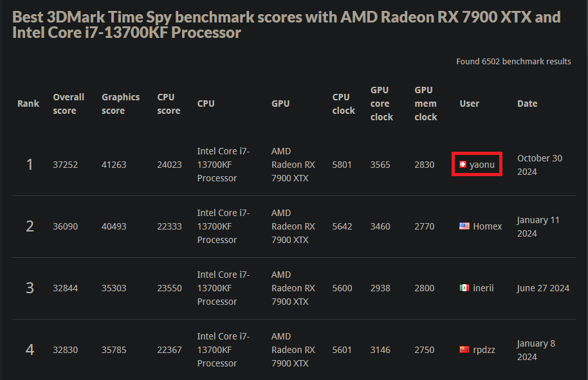This screenshot has width=588, height=380.
Task: Sort by the Graphics score column header
Action: tap(120, 104)
